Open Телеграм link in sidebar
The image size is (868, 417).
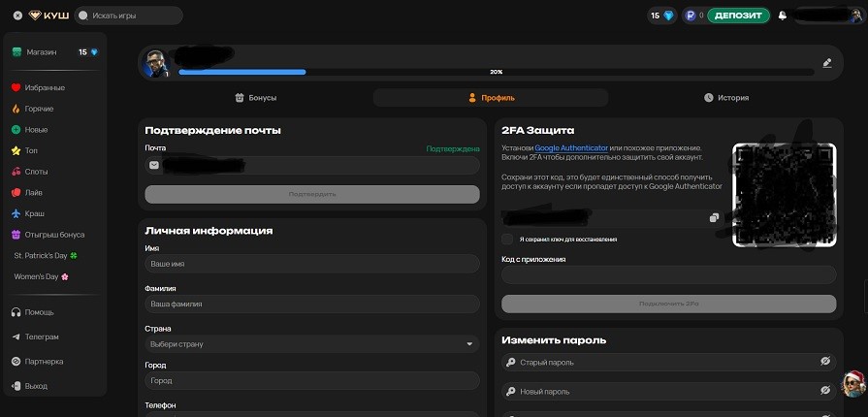42,337
